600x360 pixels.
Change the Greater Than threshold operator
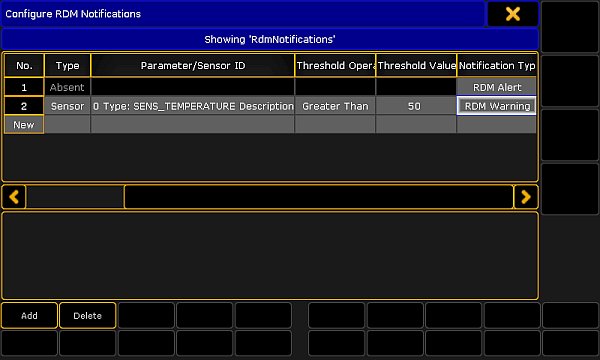point(335,106)
